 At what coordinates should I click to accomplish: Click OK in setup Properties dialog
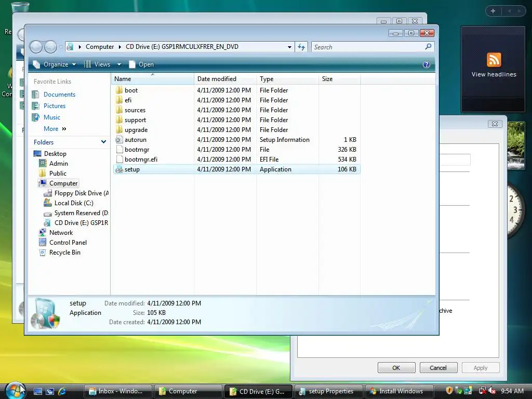point(396,368)
